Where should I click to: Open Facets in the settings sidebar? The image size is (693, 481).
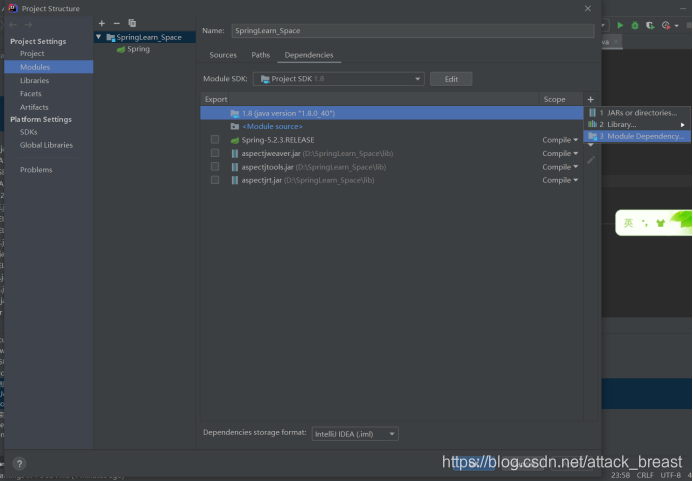click(30, 94)
